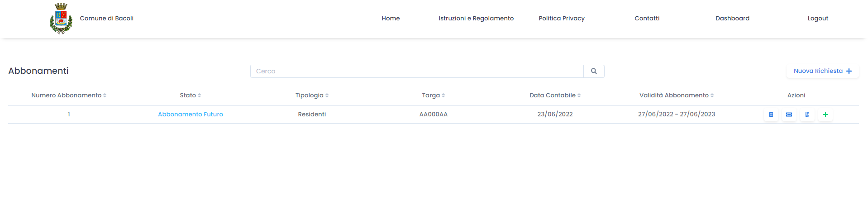Image resolution: width=868 pixels, height=201 pixels.
Task: Sort the table by Stato
Action: 191,96
